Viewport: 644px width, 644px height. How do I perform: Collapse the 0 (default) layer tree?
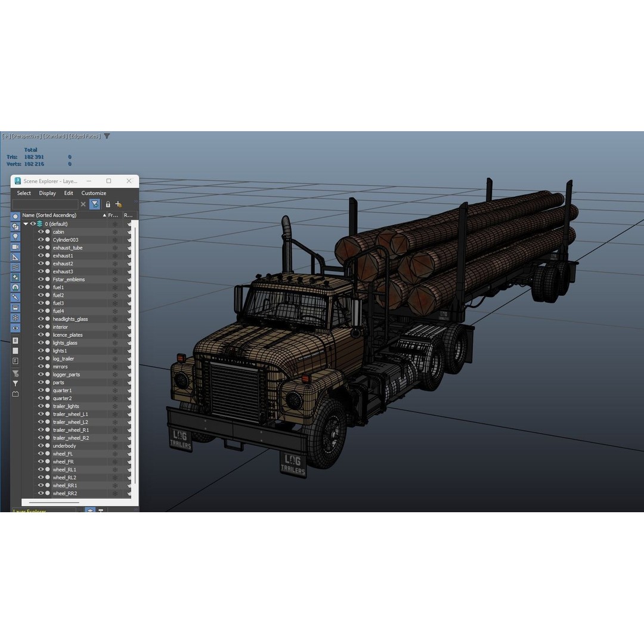pos(26,224)
